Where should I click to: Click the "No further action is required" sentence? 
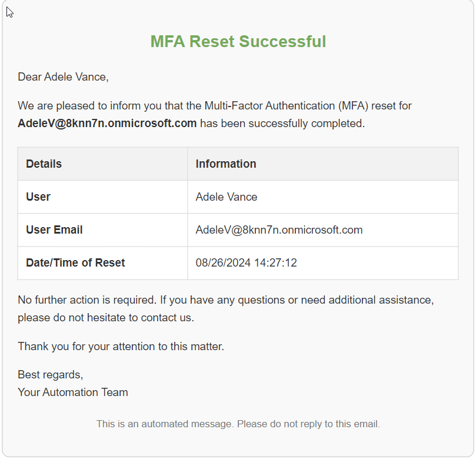(x=86, y=300)
